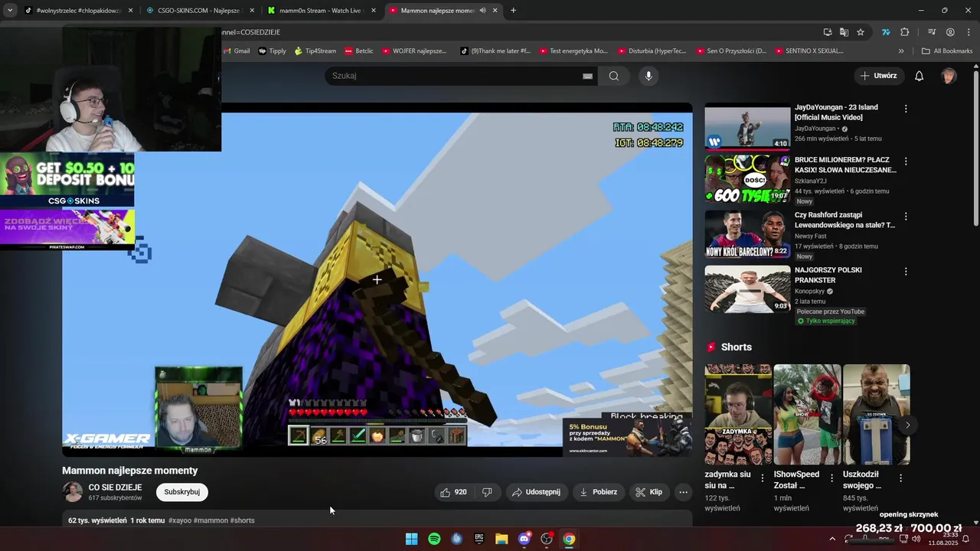Switch to mamm0n Stream Kick tab
Screen dimensions: 980x551
click(320, 11)
